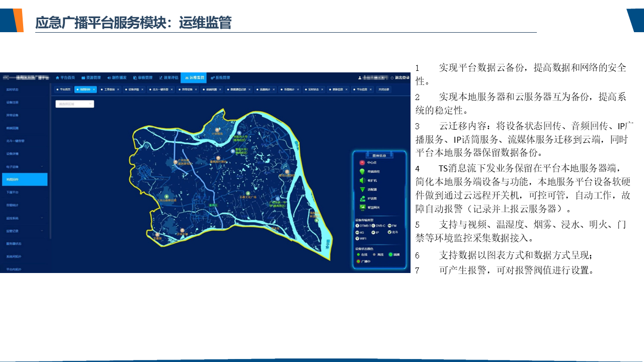Screen dimensions: 644x362
Task: Select the WIFI transmission type
Action: [358, 238]
